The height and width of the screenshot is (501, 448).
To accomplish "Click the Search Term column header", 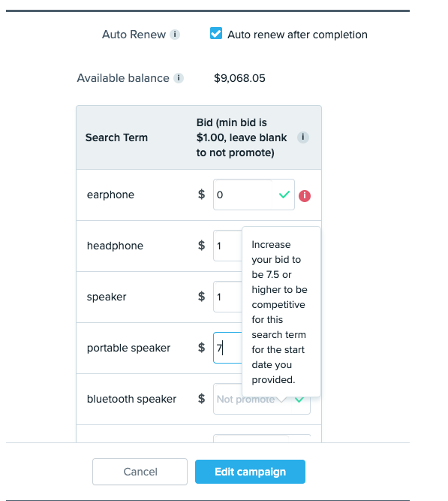I will point(116,137).
